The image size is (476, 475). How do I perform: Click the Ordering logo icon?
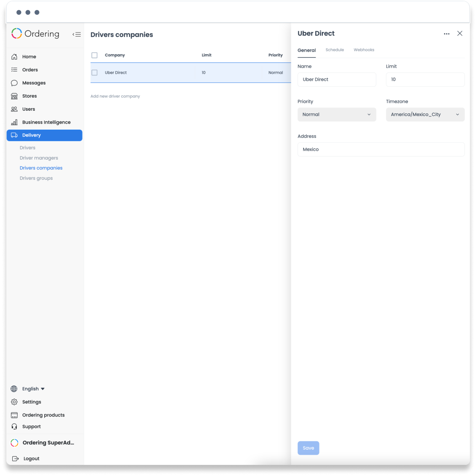(17, 34)
